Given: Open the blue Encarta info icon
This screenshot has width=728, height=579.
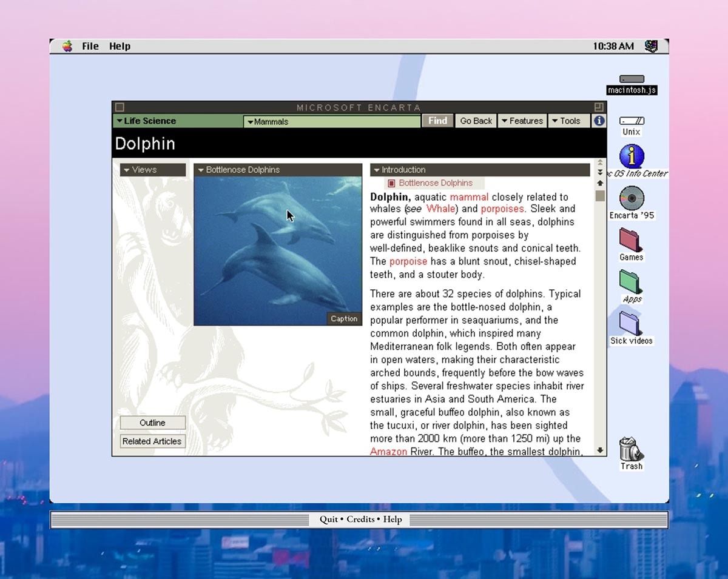Looking at the screenshot, I should (599, 121).
